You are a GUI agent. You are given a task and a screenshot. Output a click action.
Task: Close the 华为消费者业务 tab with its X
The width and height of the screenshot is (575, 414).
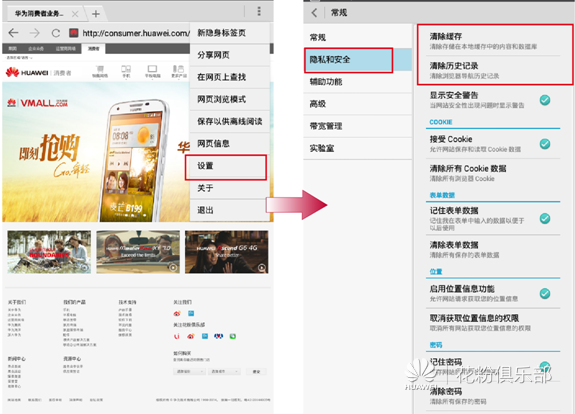(75, 14)
